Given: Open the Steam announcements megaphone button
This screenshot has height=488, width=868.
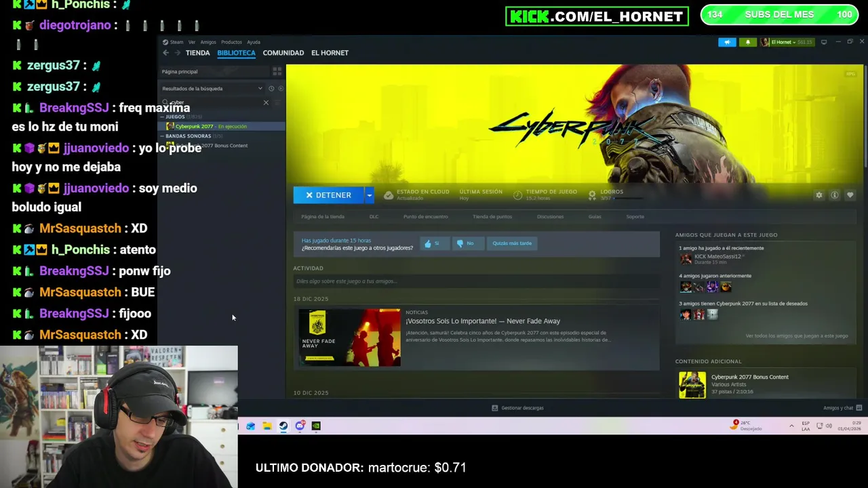Looking at the screenshot, I should (x=727, y=42).
